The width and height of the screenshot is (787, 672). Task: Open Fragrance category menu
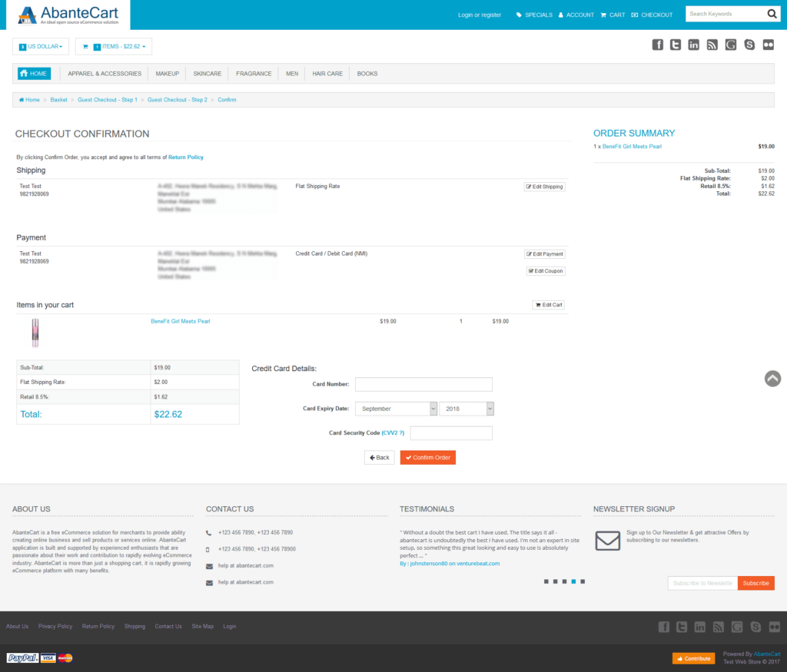tap(254, 74)
